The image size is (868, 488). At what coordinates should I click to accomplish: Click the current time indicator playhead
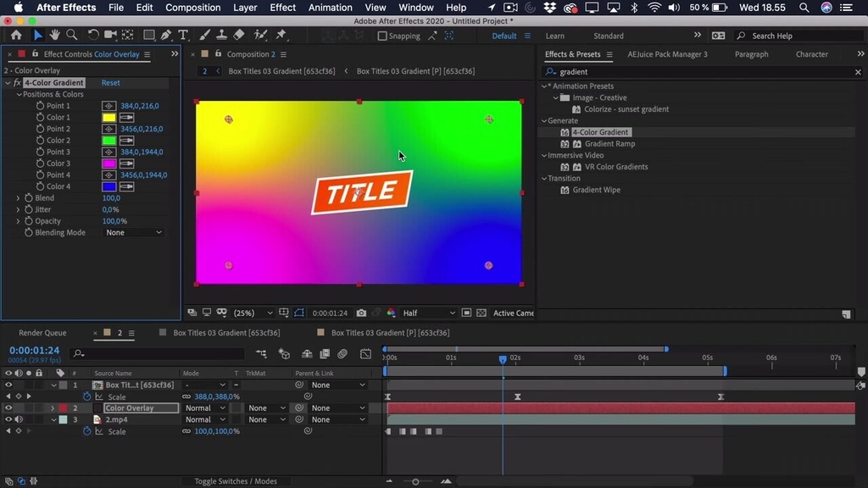pos(503,359)
